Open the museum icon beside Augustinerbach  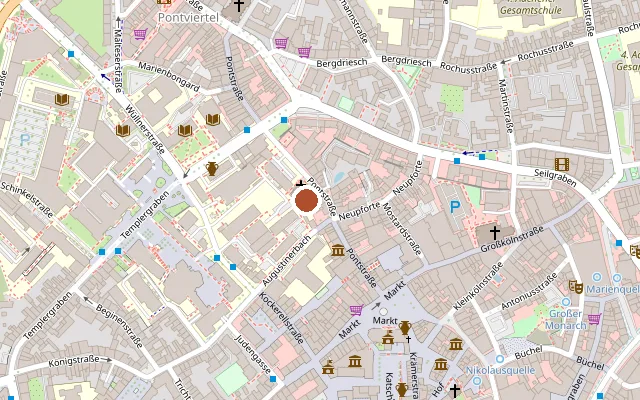click(338, 250)
